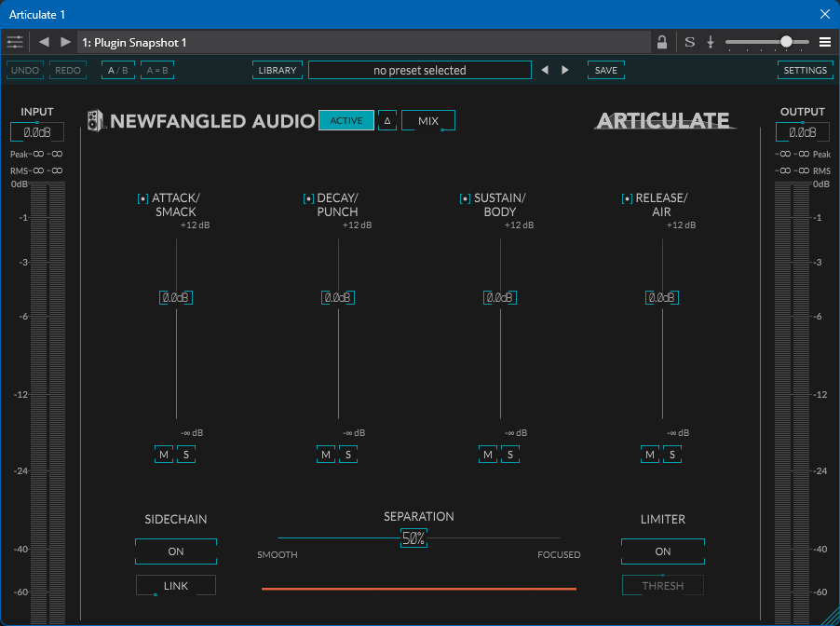Screen dimensions: 840x626
Task: Click the Separation 50% slider handle
Action: [x=413, y=538]
